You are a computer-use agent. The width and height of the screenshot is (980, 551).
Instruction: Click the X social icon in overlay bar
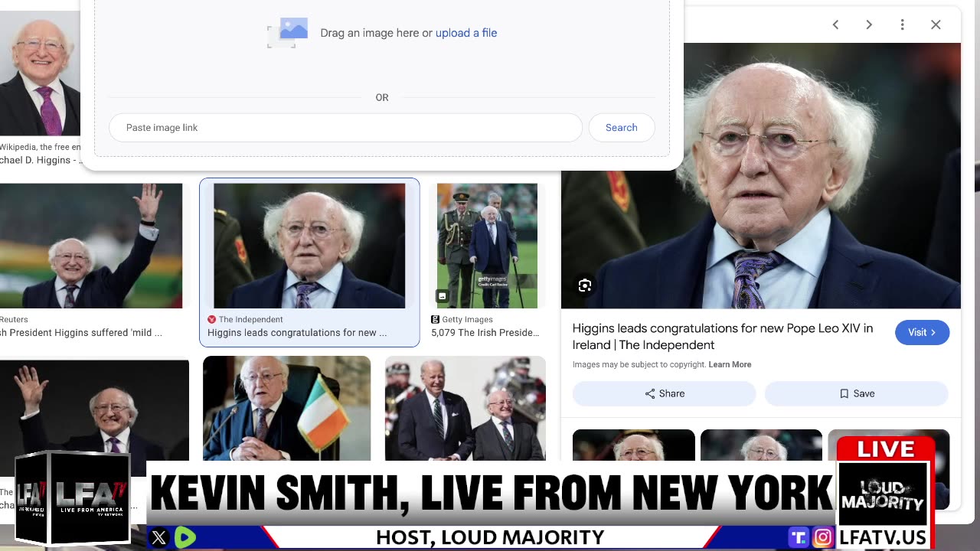point(159,538)
